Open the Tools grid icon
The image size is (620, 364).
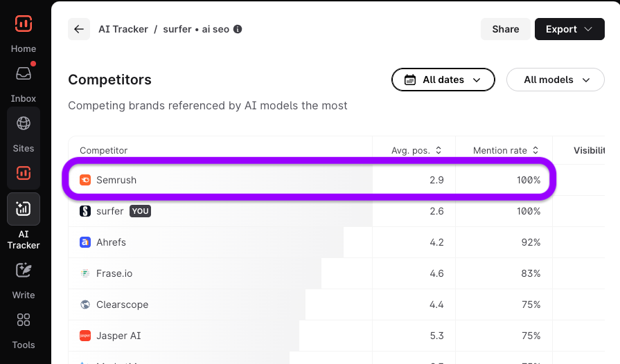(24, 320)
